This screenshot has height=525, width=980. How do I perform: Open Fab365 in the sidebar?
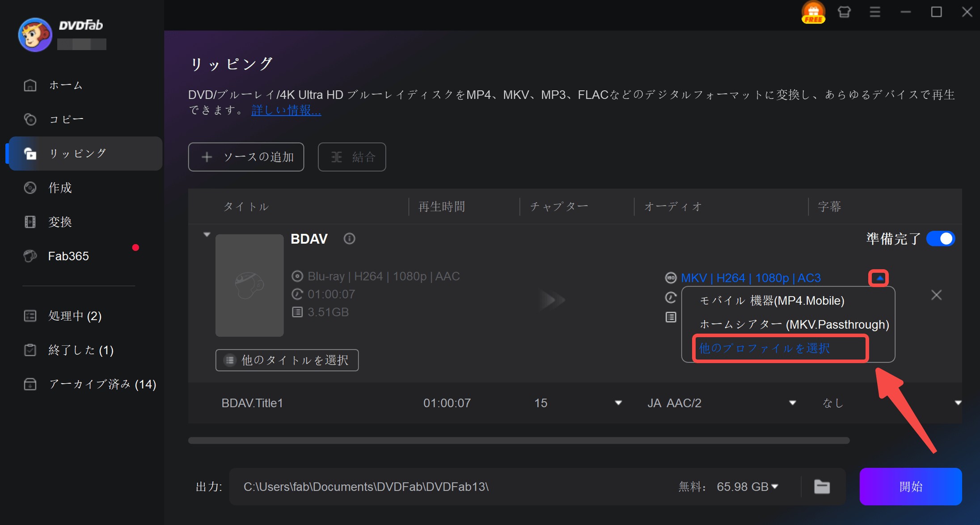[x=85, y=256]
